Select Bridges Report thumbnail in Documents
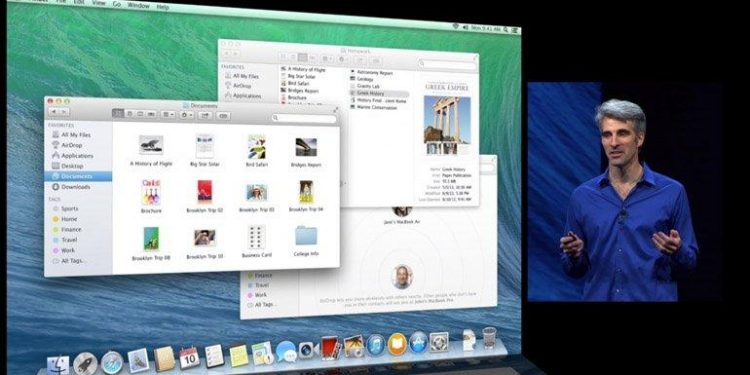Viewport: 750px width, 375px height. coord(306,147)
